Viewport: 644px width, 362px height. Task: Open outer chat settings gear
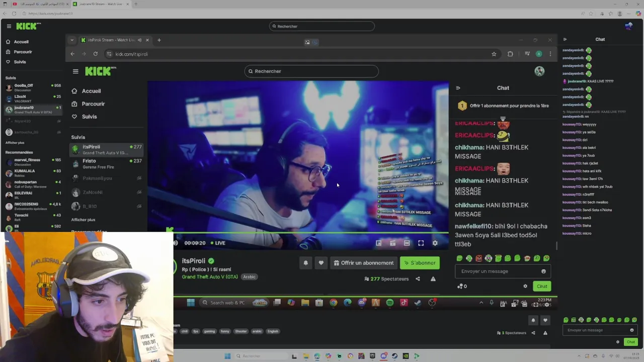618,342
